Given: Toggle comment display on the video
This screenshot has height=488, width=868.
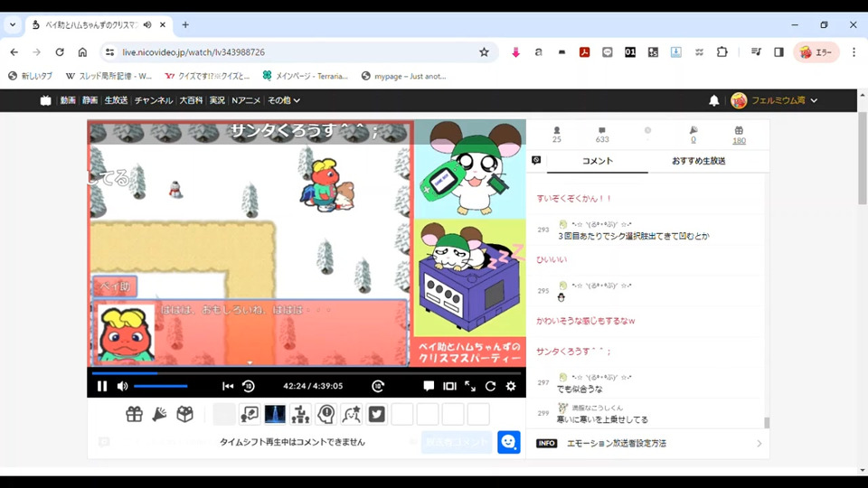Looking at the screenshot, I should pos(429,386).
